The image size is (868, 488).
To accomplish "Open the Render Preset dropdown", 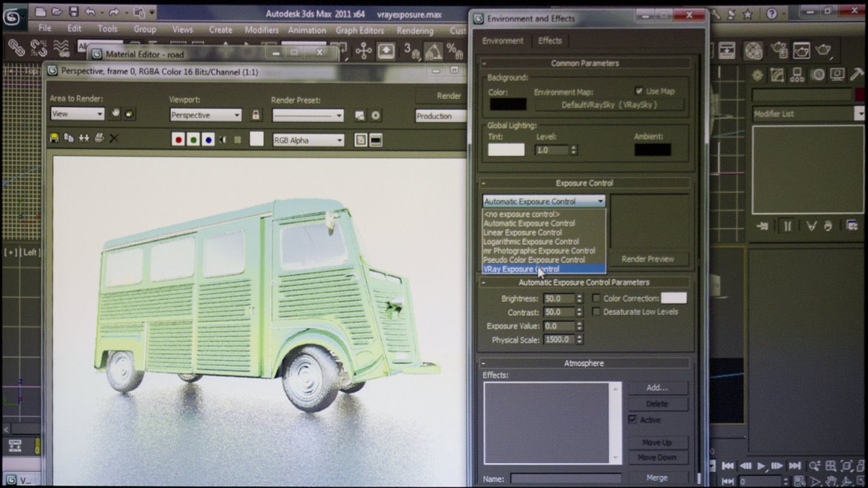I will click(x=308, y=116).
